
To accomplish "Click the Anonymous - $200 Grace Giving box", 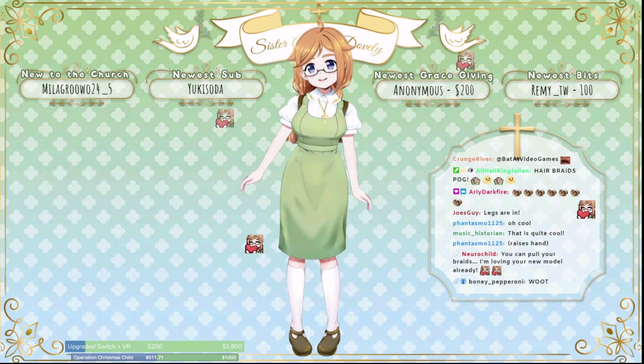I will [x=433, y=90].
